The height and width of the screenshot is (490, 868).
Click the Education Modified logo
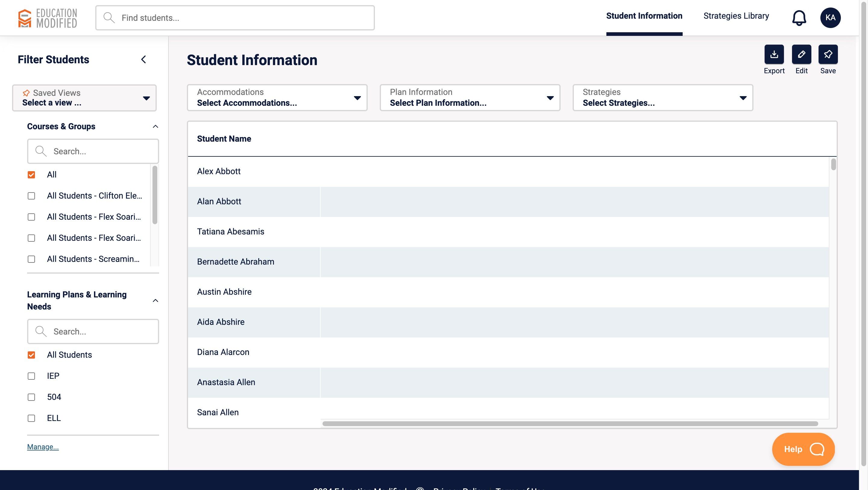point(48,18)
